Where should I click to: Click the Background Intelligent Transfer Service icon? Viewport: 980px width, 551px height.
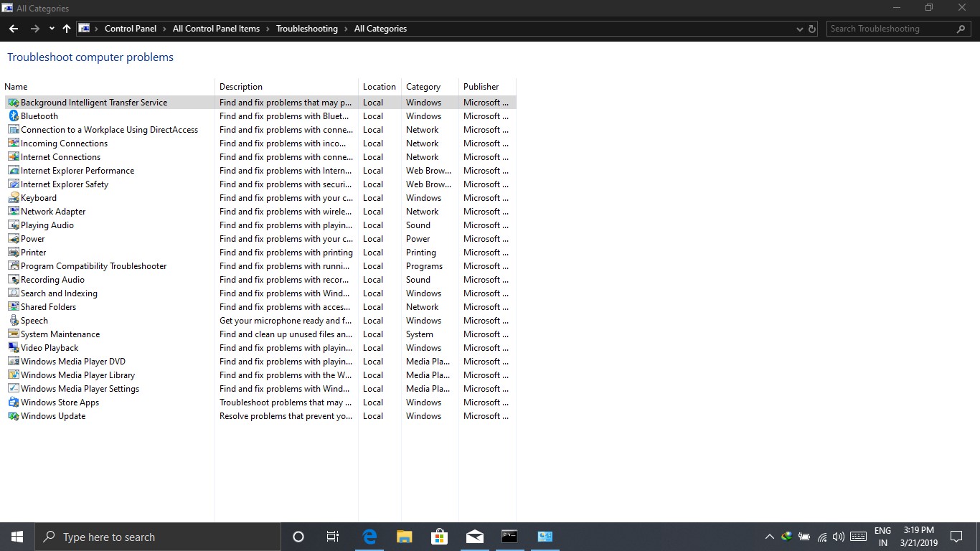point(14,103)
